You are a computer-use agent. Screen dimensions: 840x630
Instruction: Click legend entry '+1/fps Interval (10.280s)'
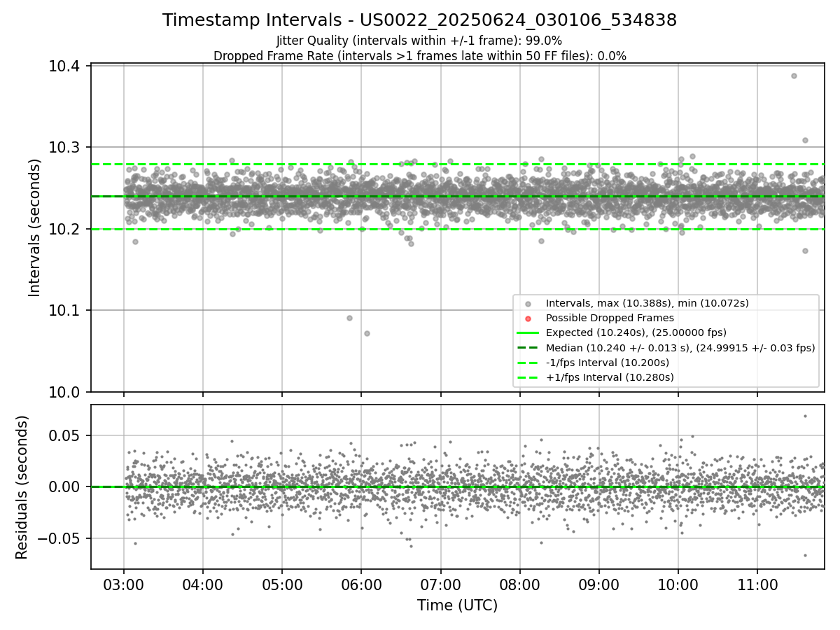click(610, 377)
